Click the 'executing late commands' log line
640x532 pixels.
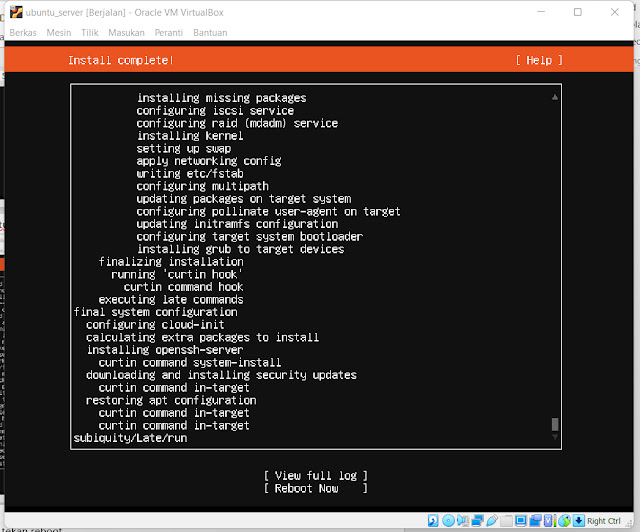pos(171,300)
